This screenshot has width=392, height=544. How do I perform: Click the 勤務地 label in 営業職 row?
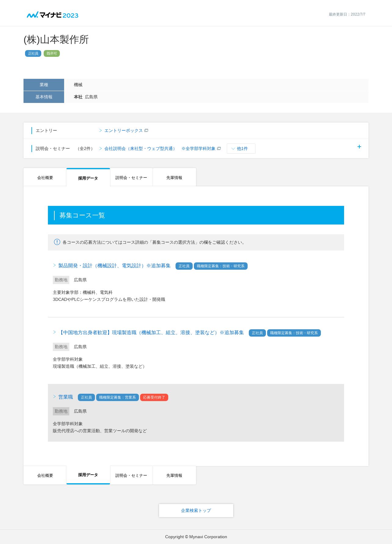tap(61, 411)
